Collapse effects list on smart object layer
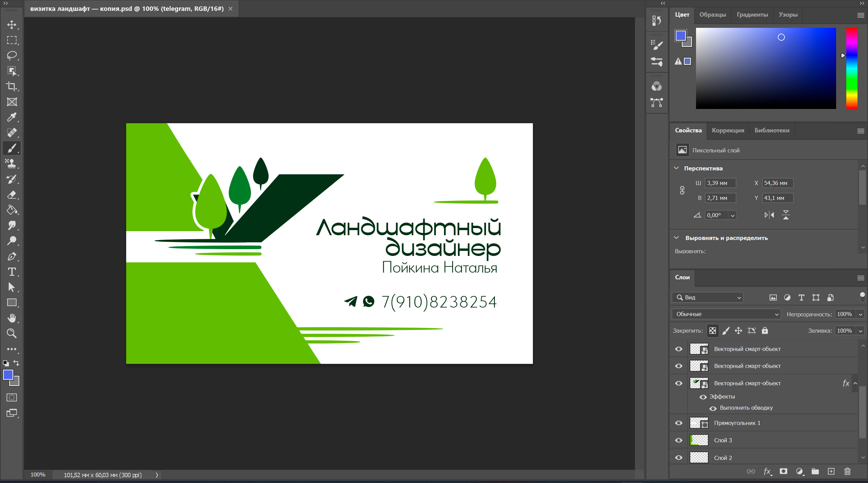 [x=855, y=383]
